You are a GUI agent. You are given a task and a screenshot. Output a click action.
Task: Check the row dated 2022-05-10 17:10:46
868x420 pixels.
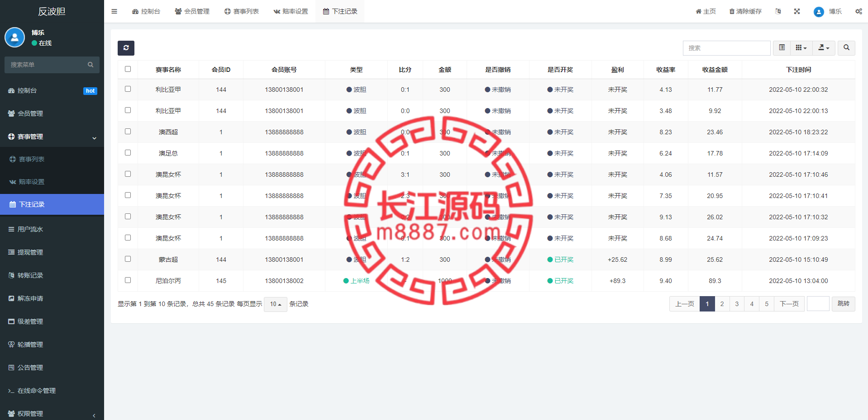click(x=128, y=174)
